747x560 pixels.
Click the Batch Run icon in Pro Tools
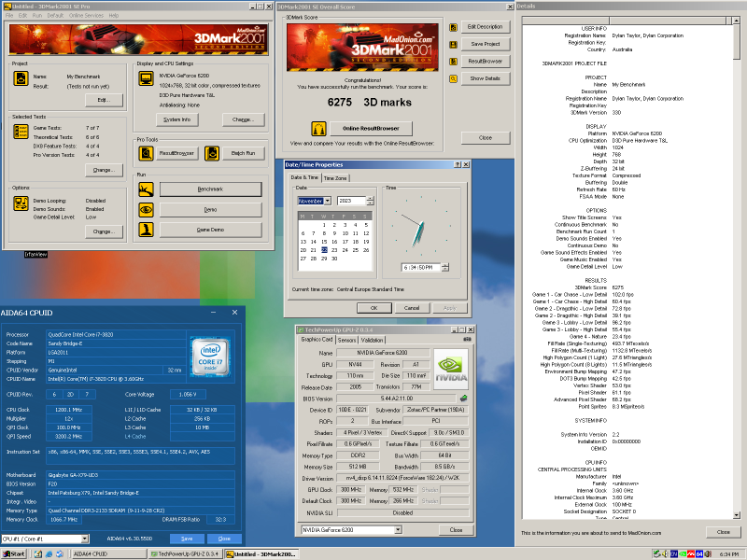point(212,153)
